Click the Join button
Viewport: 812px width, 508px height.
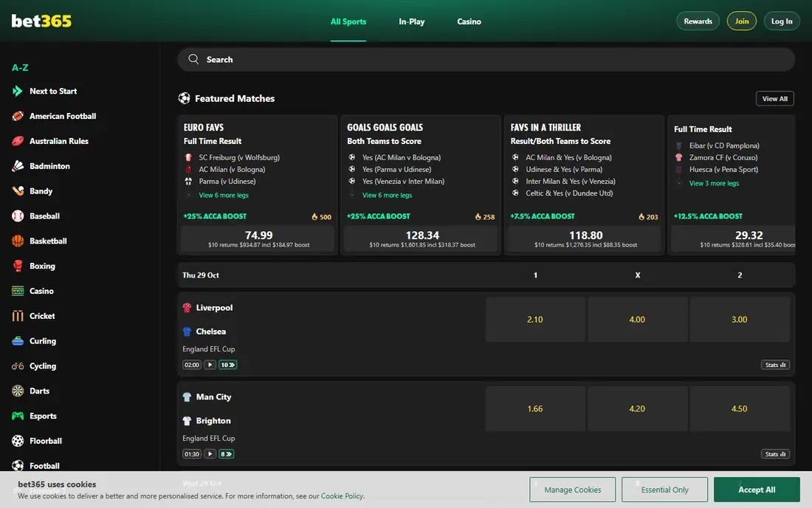(x=742, y=21)
